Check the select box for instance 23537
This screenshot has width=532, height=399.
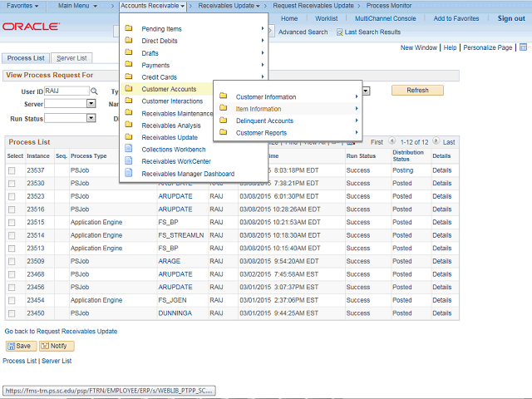pyautogui.click(x=12, y=170)
